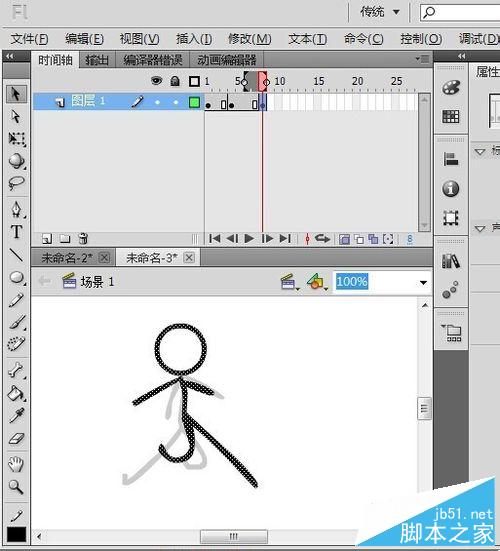Image resolution: width=500 pixels, height=551 pixels.
Task: Open Modify Onion Markers menu
Action: coord(388,239)
